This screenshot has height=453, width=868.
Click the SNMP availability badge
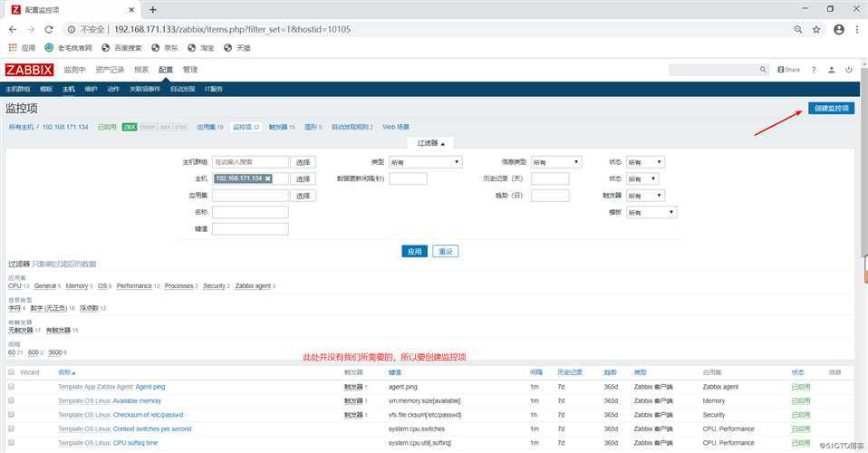(148, 127)
